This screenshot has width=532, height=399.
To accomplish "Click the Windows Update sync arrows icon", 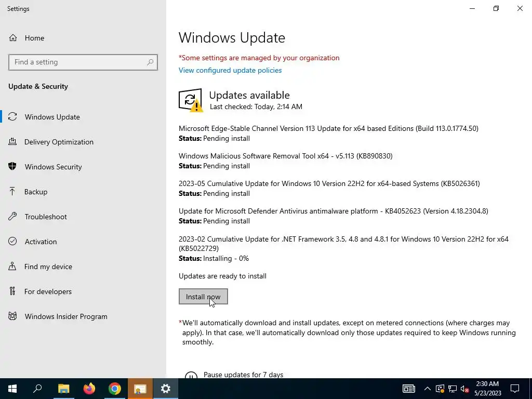I will pyautogui.click(x=12, y=117).
